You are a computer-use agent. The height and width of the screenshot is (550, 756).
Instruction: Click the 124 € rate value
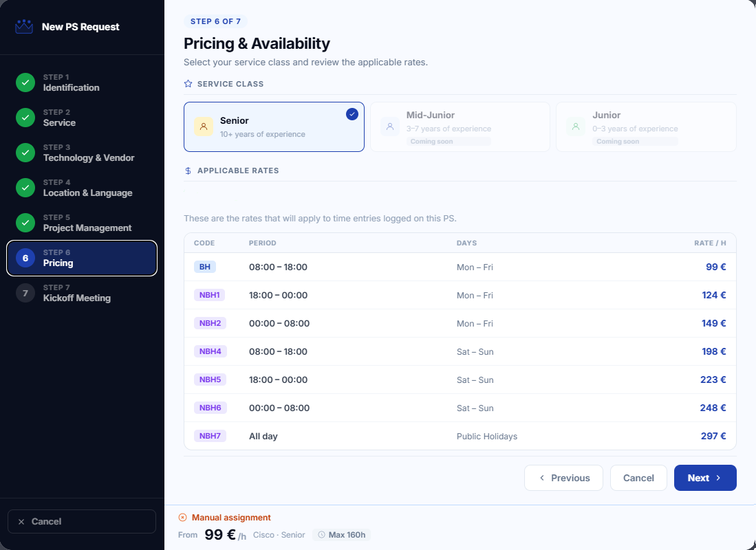(714, 295)
